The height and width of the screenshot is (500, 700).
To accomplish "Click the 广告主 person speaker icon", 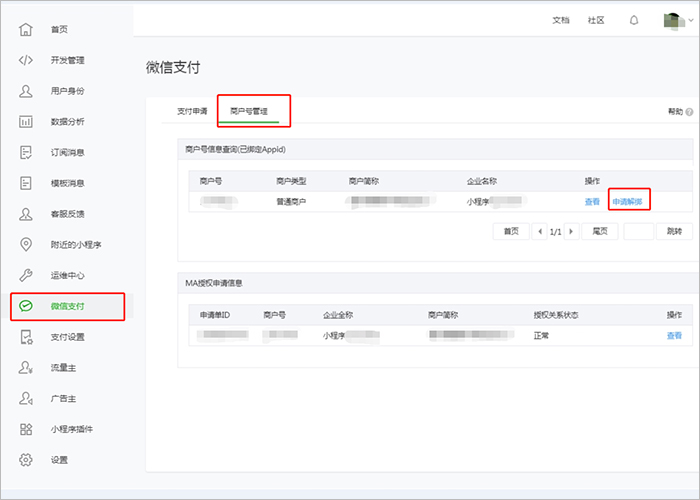I will click(26, 398).
